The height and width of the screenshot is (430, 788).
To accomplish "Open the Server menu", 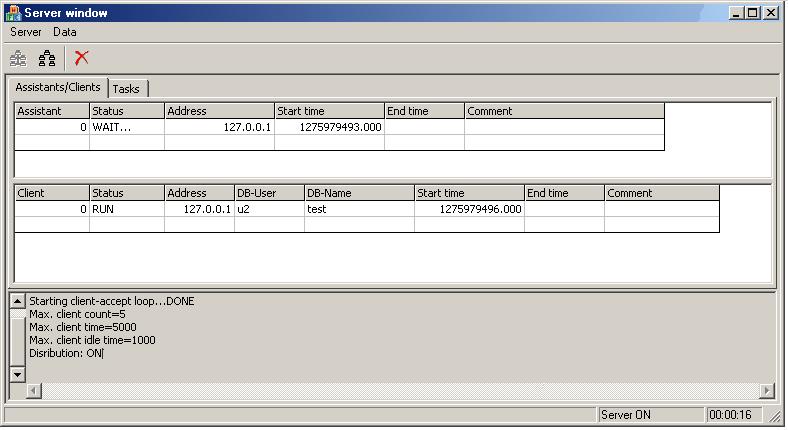I will point(26,32).
